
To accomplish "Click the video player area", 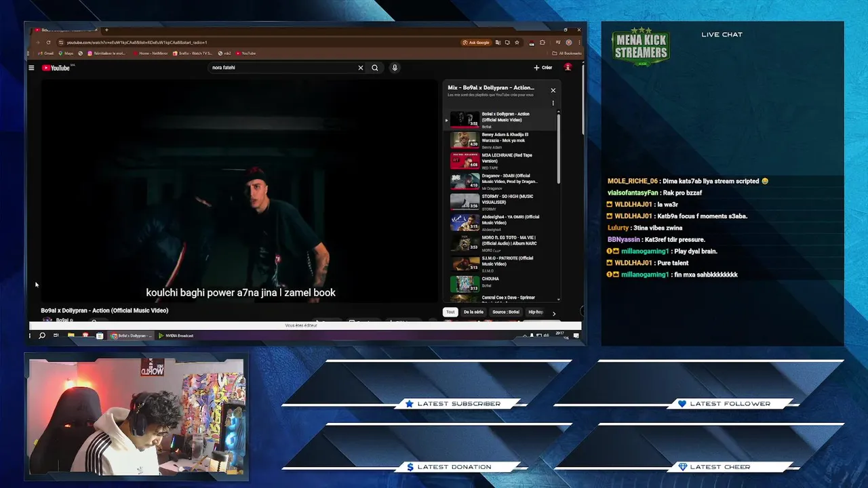I will 240,191.
